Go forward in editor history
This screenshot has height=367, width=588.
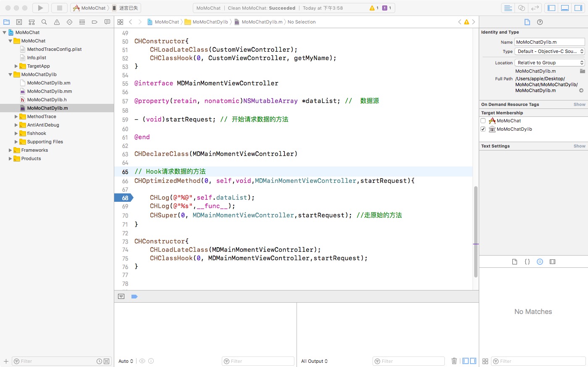pyautogui.click(x=140, y=22)
